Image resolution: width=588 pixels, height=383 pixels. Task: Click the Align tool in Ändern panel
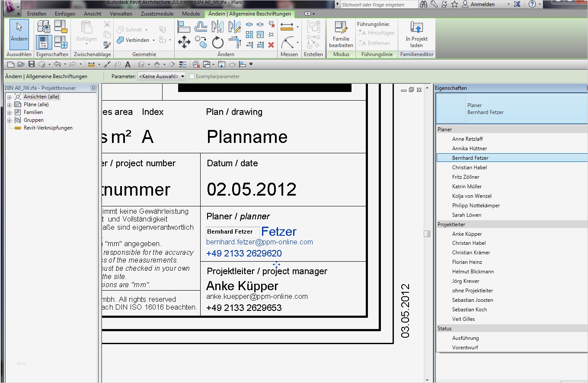184,27
